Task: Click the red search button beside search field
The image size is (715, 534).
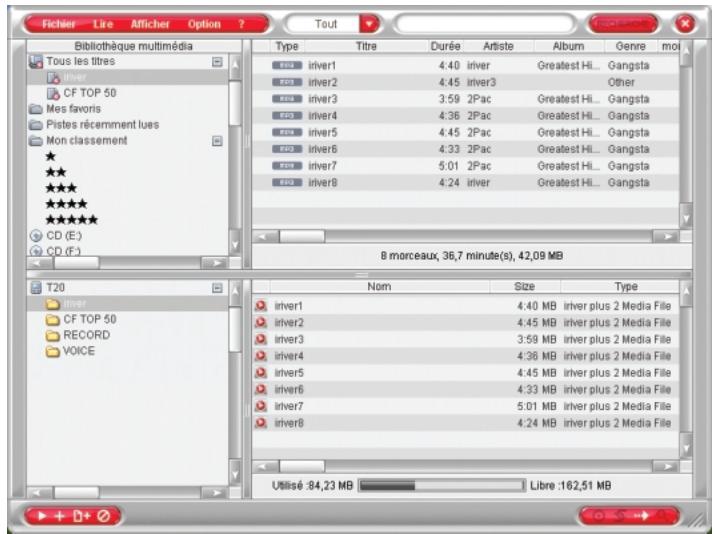Action: pyautogui.click(x=623, y=23)
